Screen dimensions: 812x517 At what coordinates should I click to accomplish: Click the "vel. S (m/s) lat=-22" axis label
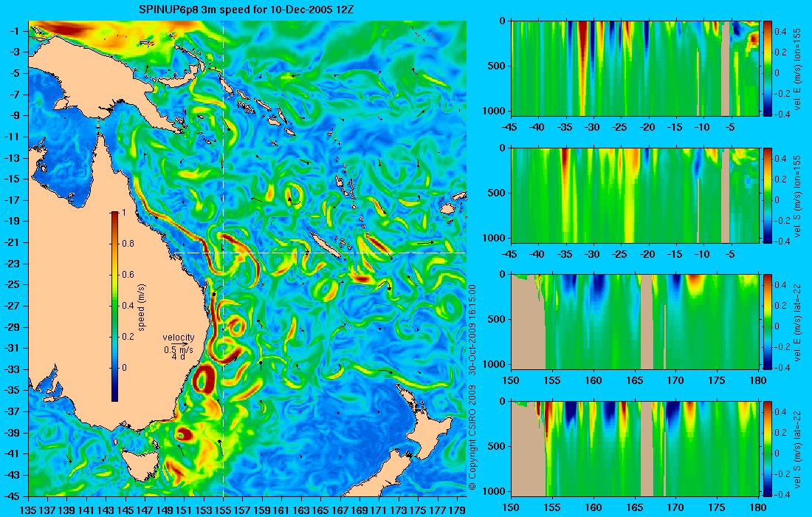click(797, 449)
